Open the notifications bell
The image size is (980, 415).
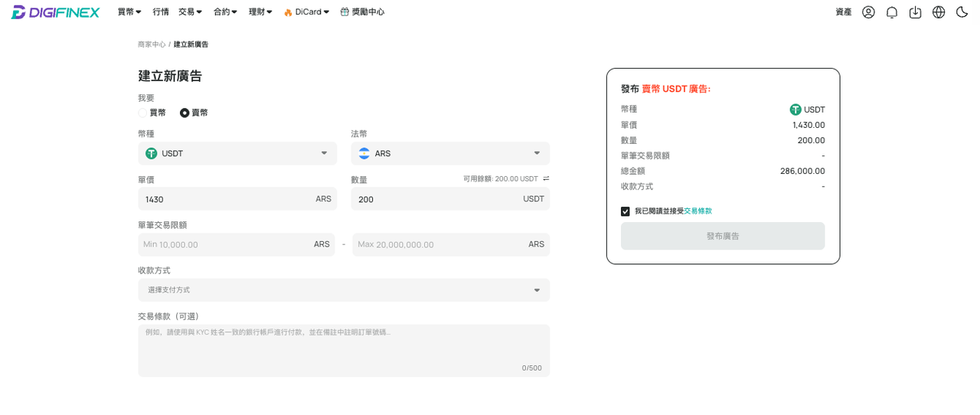(892, 12)
